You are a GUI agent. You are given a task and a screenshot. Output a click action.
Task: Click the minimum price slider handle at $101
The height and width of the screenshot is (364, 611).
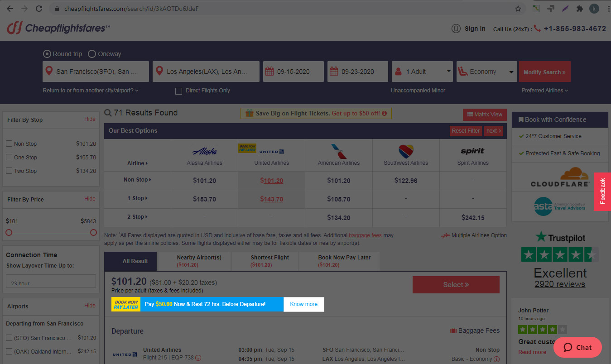coord(9,233)
